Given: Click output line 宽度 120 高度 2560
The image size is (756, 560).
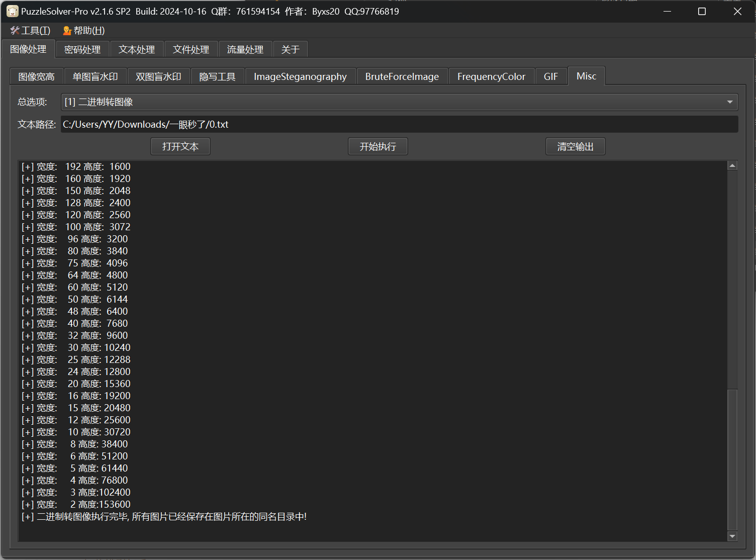Looking at the screenshot, I should pos(76,215).
